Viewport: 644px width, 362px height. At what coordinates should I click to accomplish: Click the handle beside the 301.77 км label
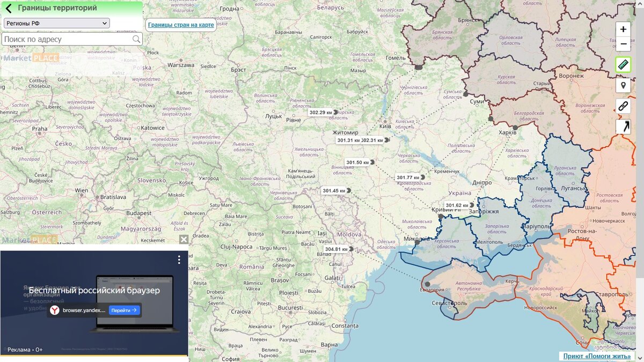(423, 177)
